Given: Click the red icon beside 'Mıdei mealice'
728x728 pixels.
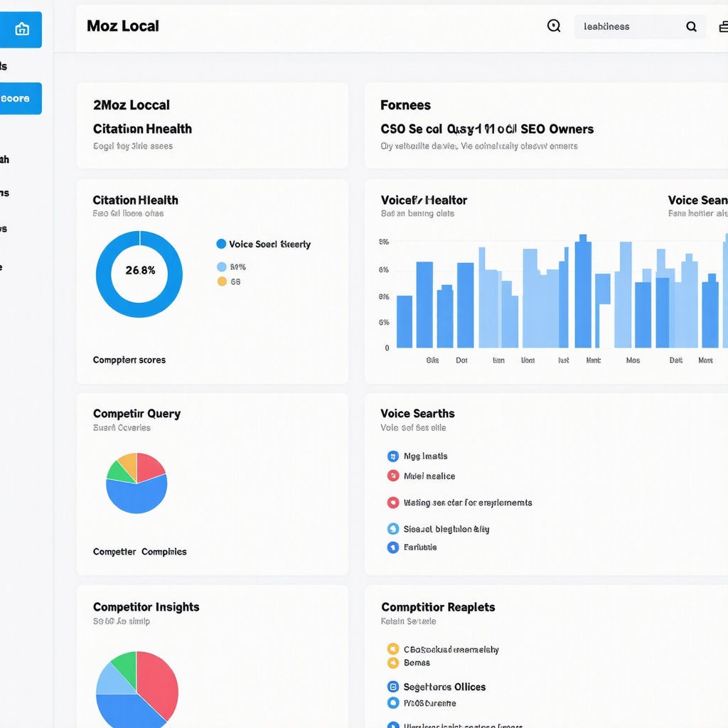Looking at the screenshot, I should coord(392,476).
